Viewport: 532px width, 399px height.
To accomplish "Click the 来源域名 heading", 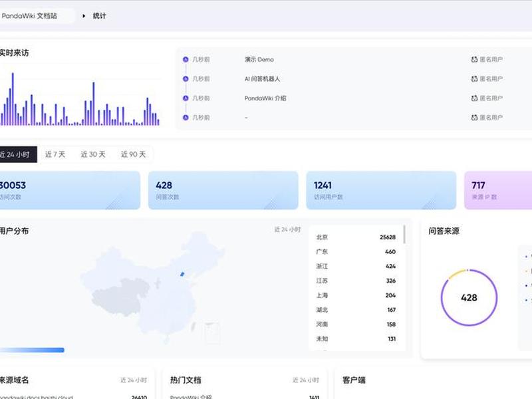I will tap(14, 380).
